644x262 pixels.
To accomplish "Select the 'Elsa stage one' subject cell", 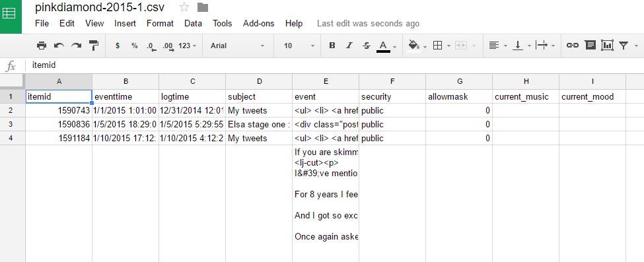I will tap(259, 125).
